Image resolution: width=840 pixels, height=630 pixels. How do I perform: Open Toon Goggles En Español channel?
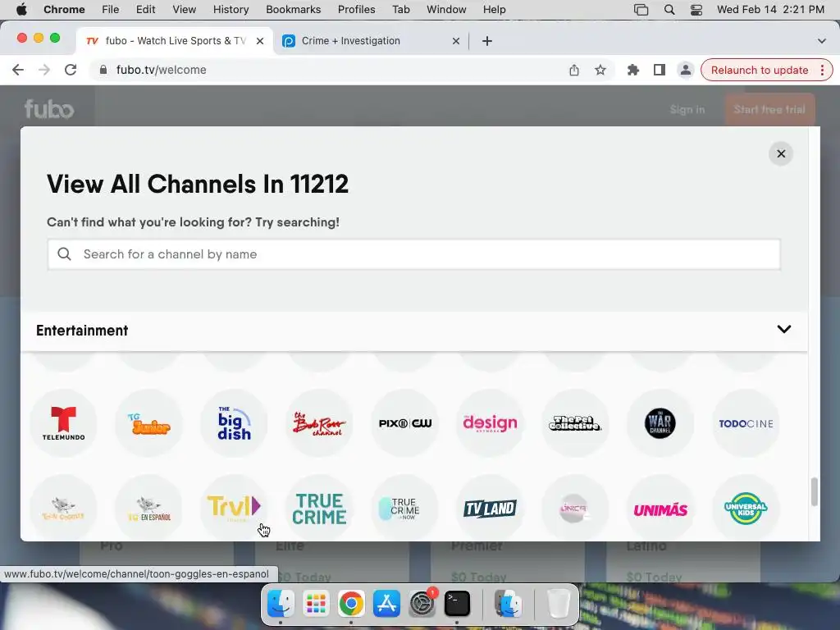point(148,508)
